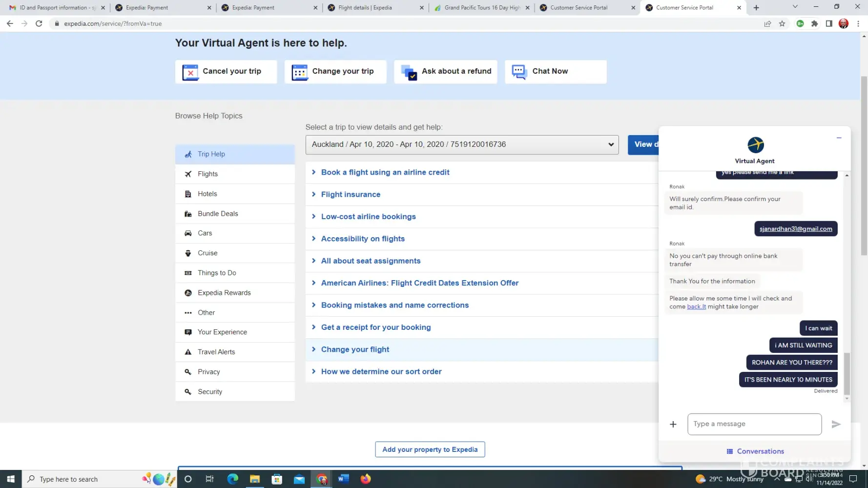Click the send message arrow icon
The image size is (868, 488).
click(x=836, y=424)
